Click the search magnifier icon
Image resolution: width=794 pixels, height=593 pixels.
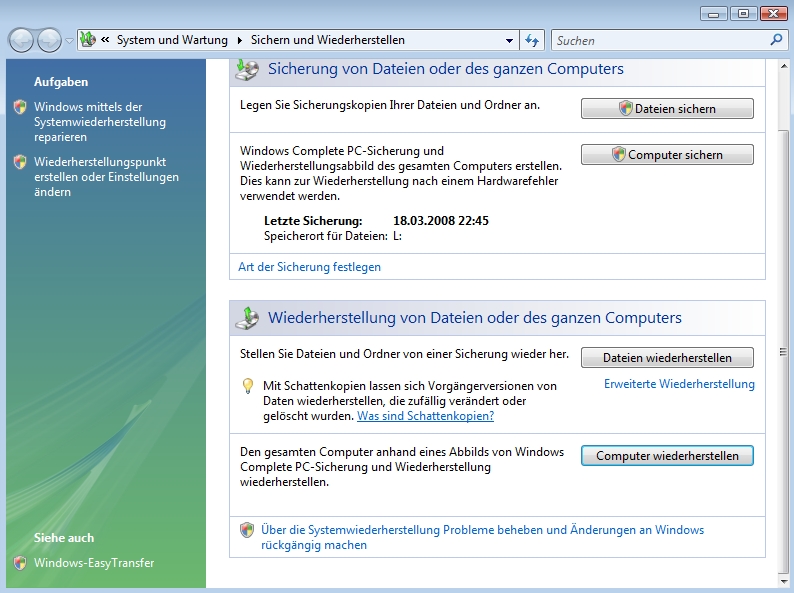pos(776,41)
